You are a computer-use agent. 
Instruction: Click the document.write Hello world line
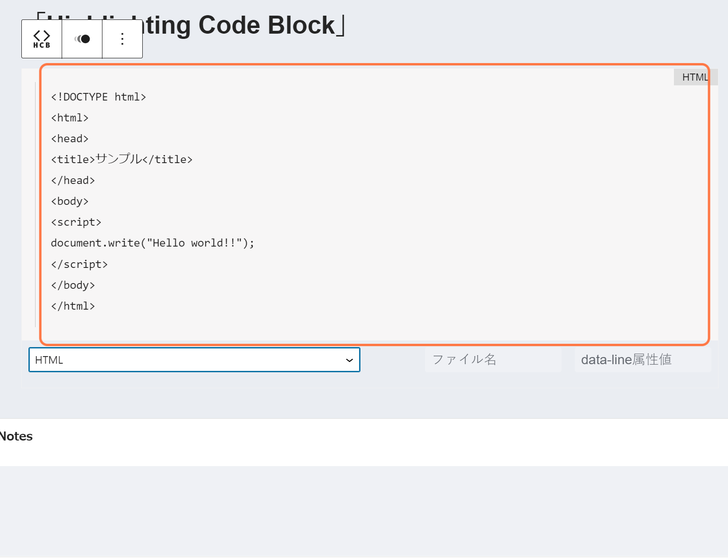(x=152, y=243)
